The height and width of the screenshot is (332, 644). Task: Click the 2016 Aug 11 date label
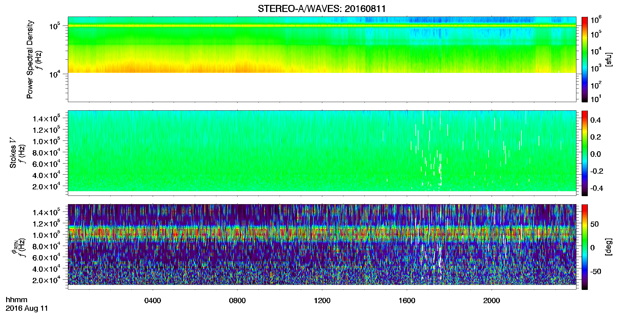coord(27,308)
